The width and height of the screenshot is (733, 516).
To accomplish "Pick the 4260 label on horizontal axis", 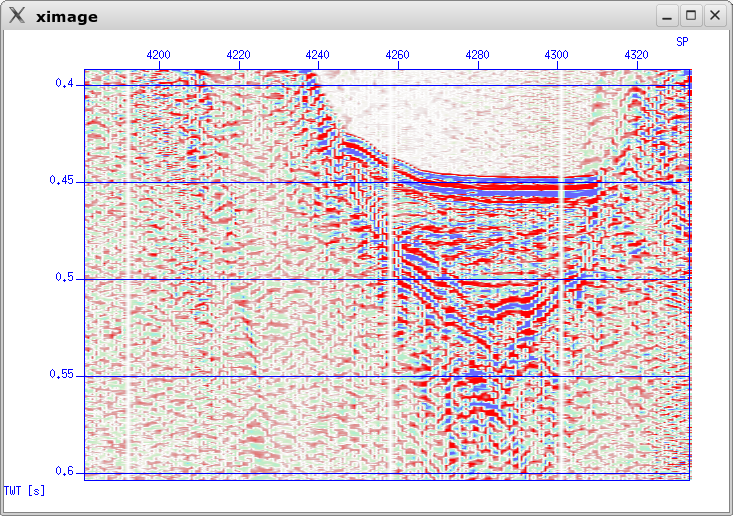I will coord(397,55).
